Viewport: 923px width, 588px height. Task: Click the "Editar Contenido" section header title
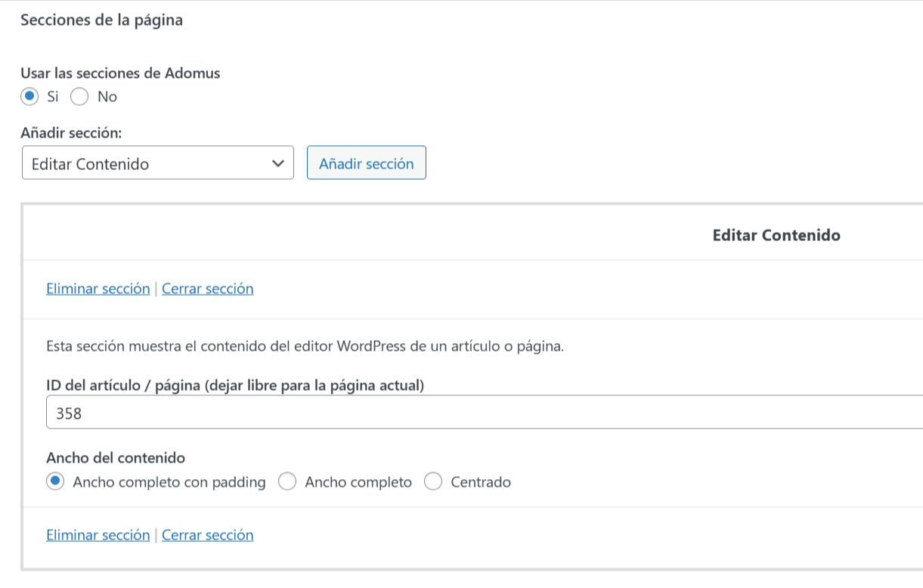[x=776, y=235]
